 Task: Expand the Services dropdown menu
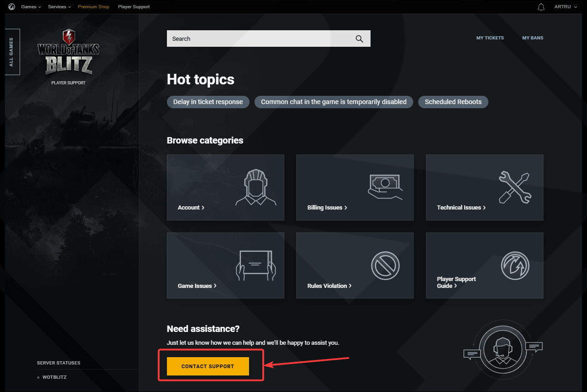(x=60, y=7)
